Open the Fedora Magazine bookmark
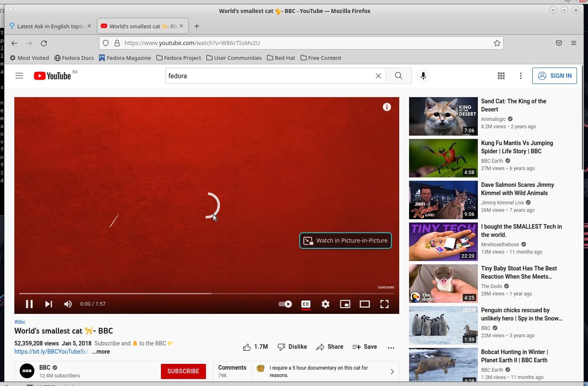This screenshot has width=588, height=386. pyautogui.click(x=125, y=58)
